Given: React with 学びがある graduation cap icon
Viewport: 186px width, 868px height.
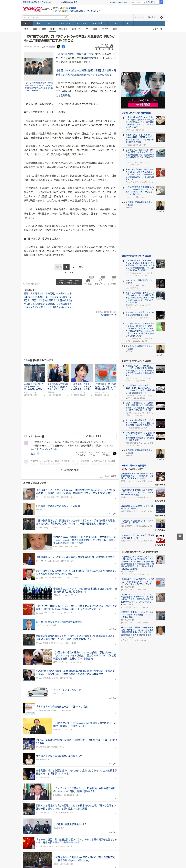Looking at the screenshot, I should [x=89, y=280].
